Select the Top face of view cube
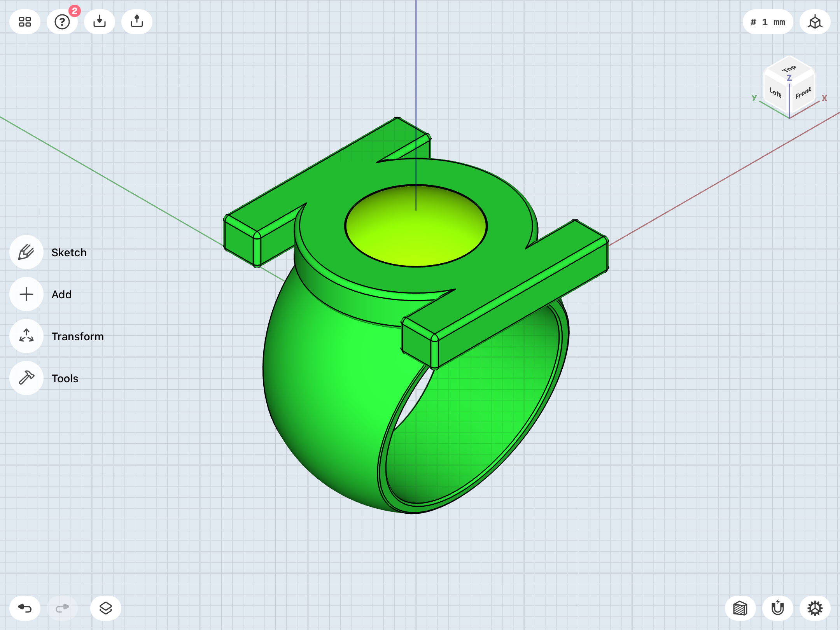The image size is (840, 630). click(789, 69)
